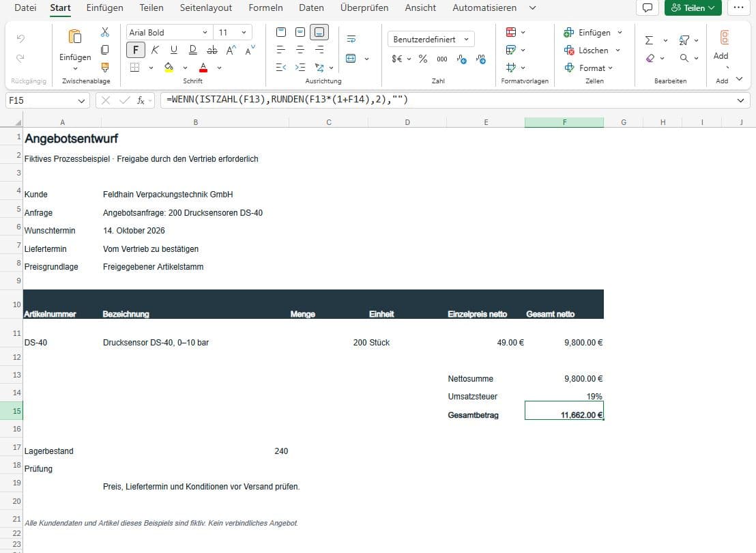This screenshot has height=553, width=756.
Task: Expand the formula bar chevron
Action: (x=740, y=100)
